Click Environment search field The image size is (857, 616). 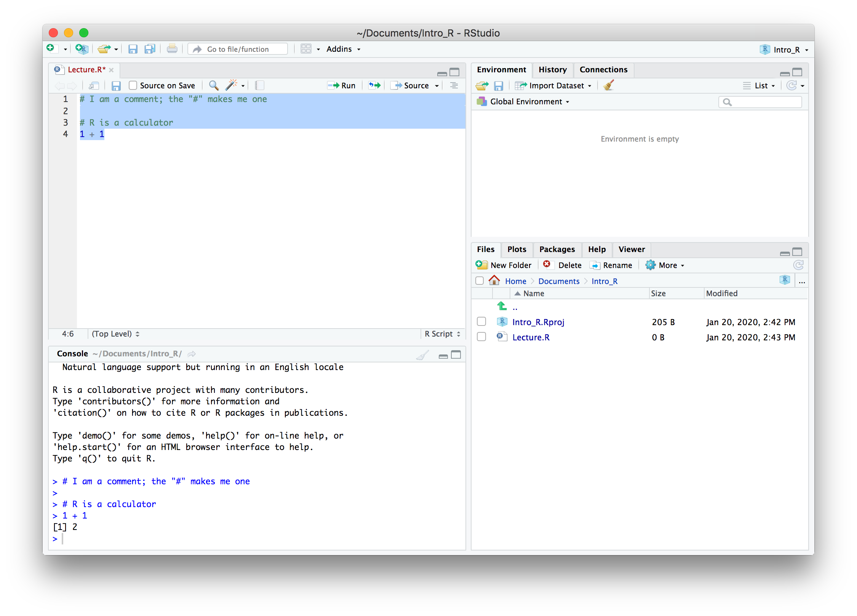[760, 102]
